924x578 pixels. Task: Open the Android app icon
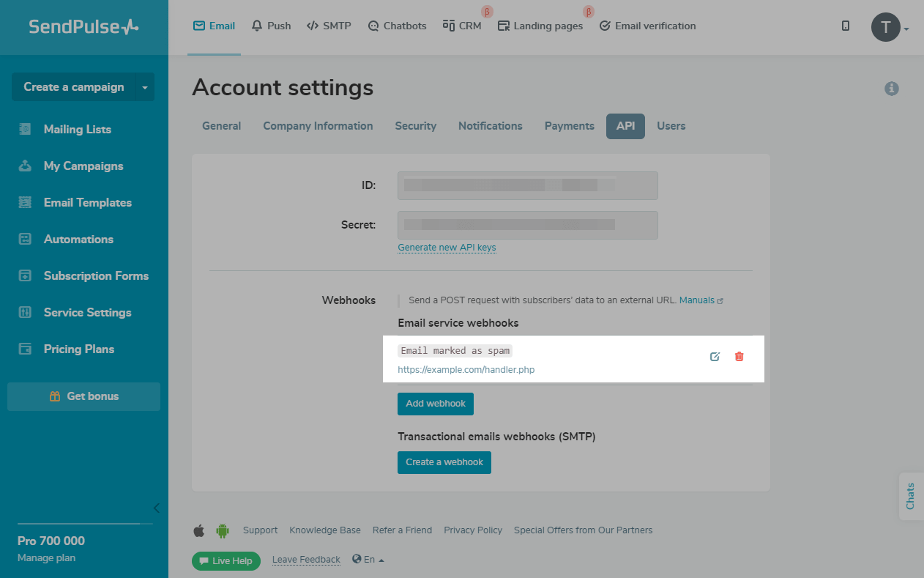(223, 530)
